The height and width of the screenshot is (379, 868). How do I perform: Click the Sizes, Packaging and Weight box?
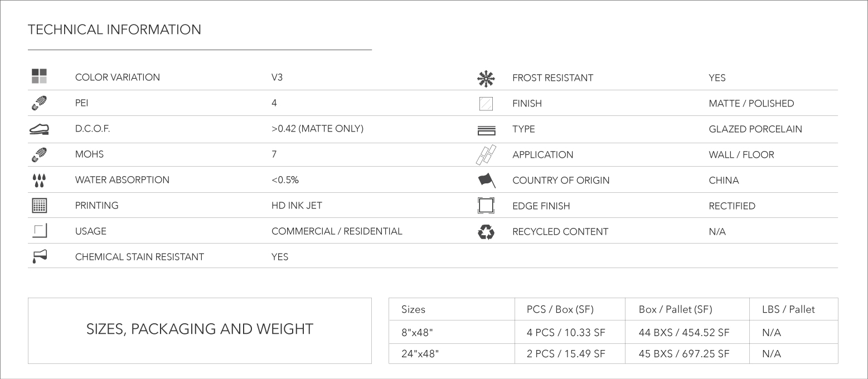pos(200,331)
